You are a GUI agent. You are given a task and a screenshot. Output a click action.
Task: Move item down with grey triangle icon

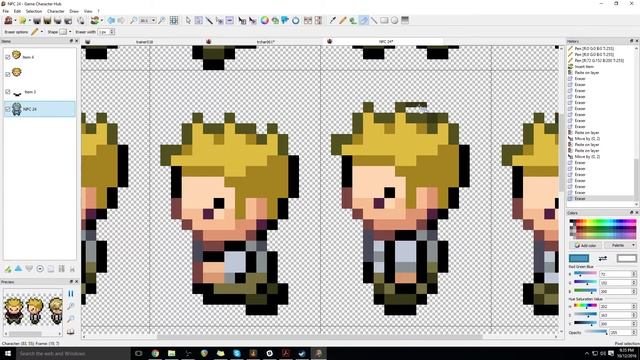pos(29,269)
